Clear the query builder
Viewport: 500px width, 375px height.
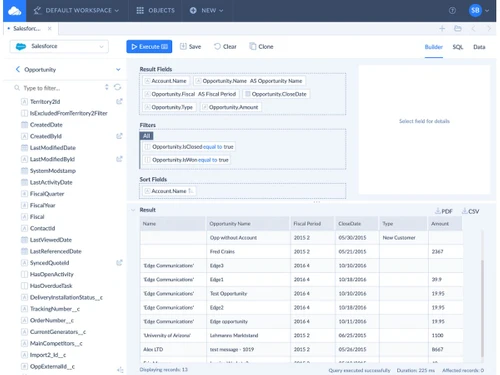point(225,47)
